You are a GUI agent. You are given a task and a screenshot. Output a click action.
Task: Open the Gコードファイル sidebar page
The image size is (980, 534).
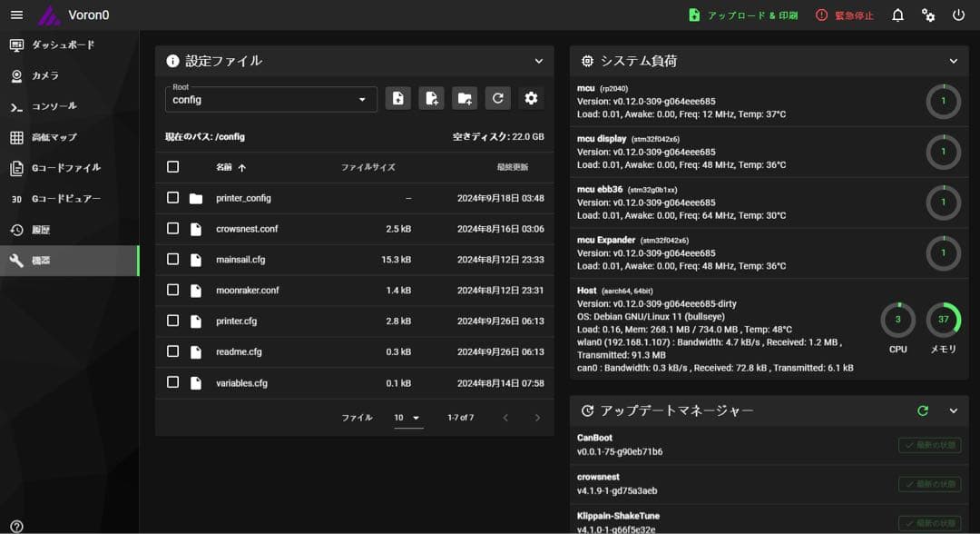click(x=65, y=168)
